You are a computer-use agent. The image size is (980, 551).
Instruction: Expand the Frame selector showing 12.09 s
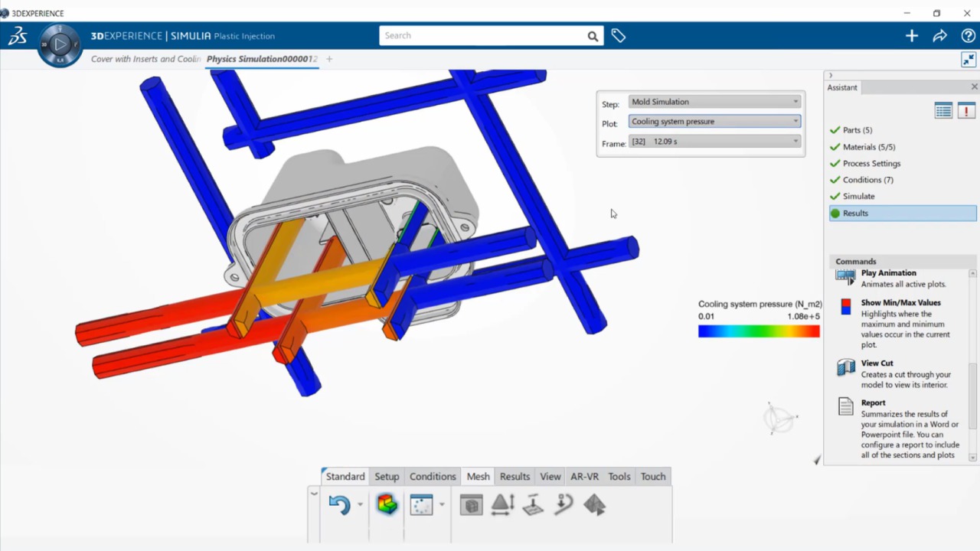tap(795, 141)
